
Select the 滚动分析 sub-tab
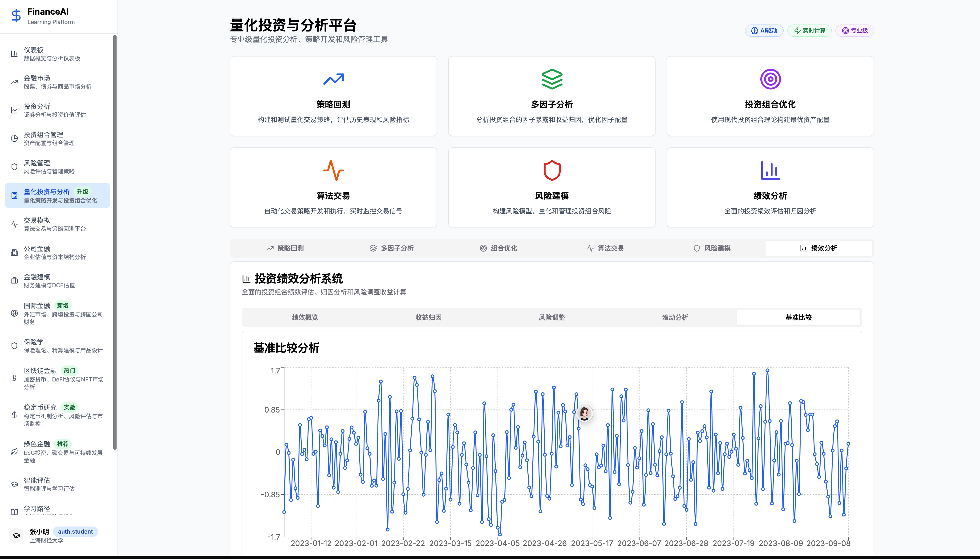(x=675, y=317)
